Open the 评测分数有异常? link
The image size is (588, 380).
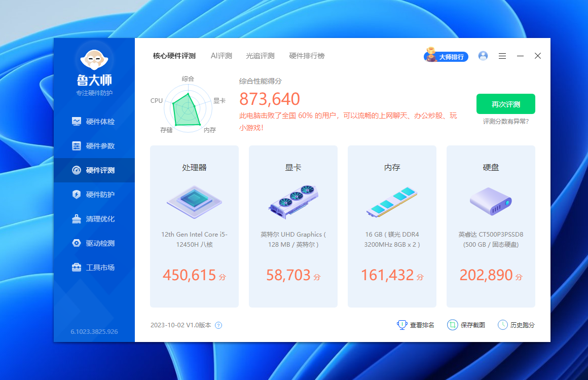point(505,122)
